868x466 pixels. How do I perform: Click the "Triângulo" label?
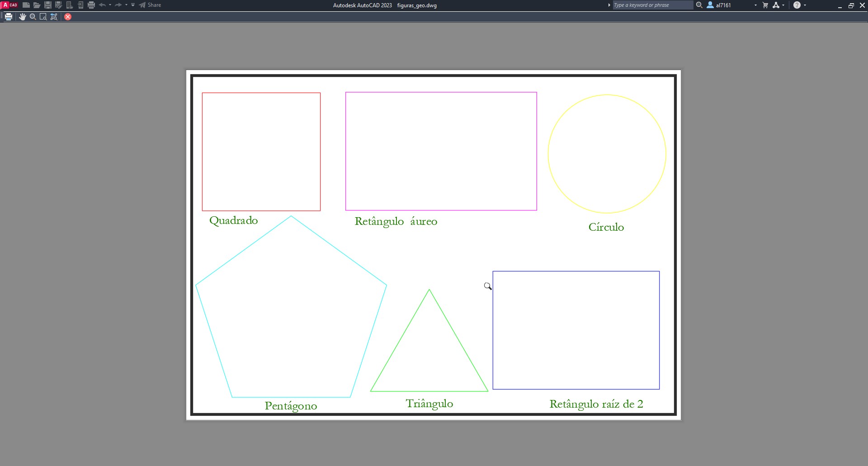click(x=429, y=404)
